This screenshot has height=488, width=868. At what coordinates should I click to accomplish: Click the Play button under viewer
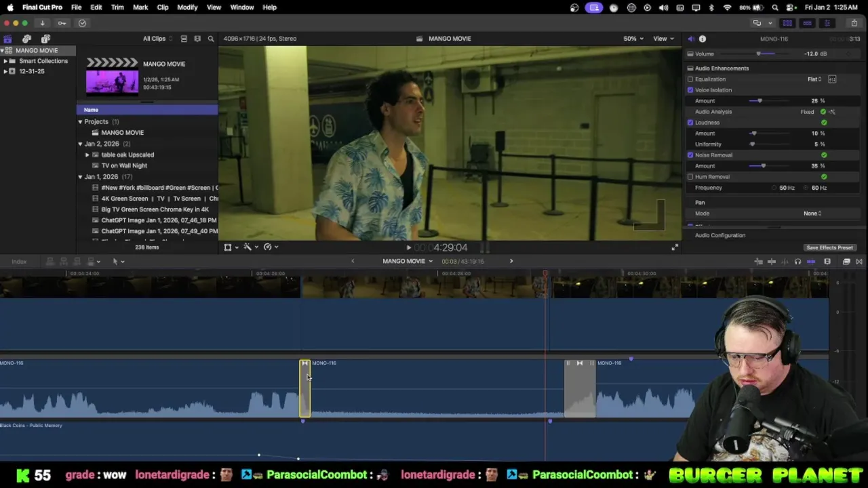coord(408,248)
